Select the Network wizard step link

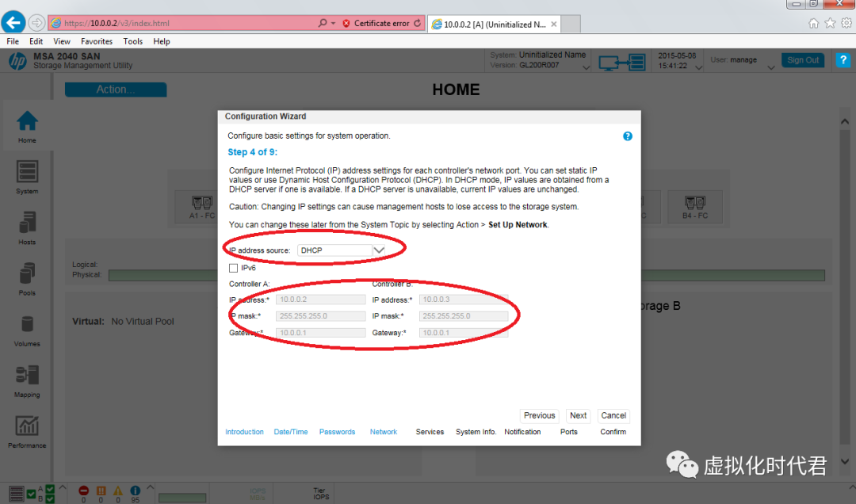click(384, 432)
